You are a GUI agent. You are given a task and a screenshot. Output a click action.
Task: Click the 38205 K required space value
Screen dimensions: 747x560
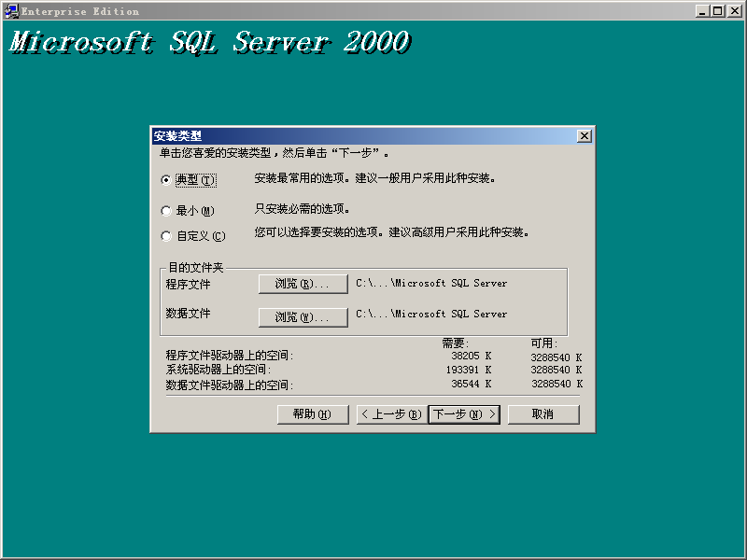point(472,356)
